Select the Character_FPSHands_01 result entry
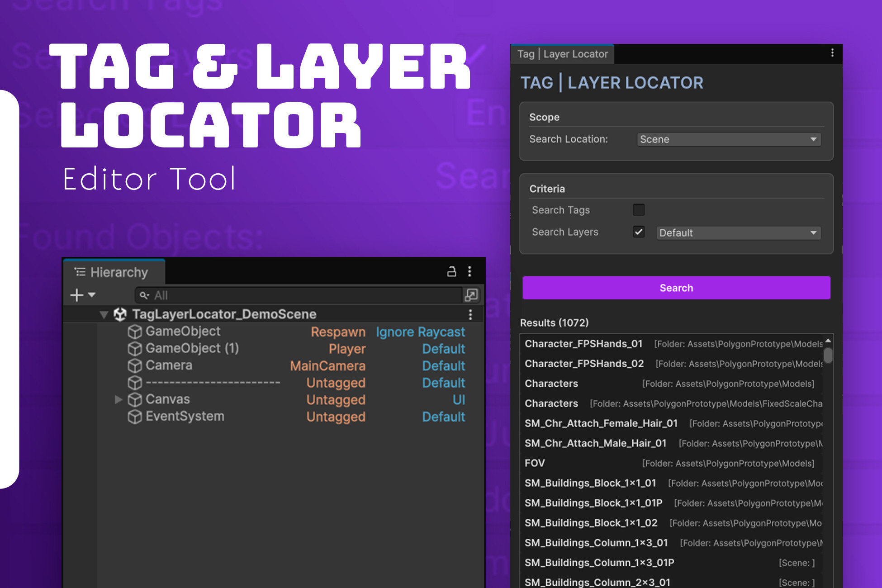Screen dimensions: 882x588 point(583,344)
